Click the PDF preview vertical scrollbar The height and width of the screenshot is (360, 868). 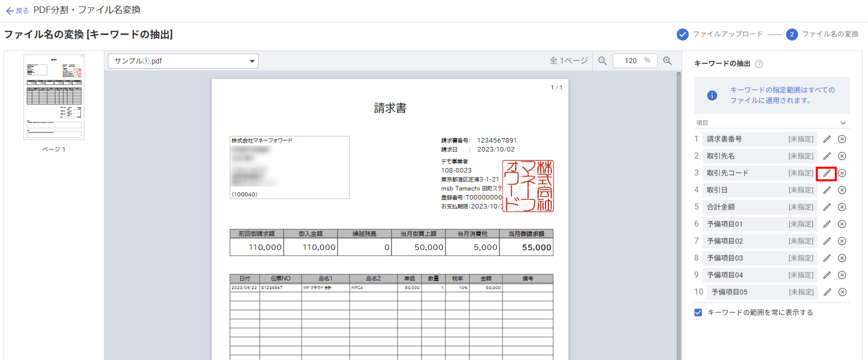[679, 200]
